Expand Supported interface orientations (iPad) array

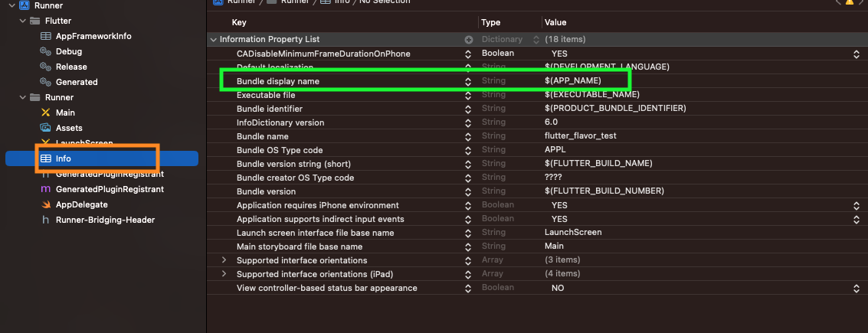pyautogui.click(x=224, y=274)
